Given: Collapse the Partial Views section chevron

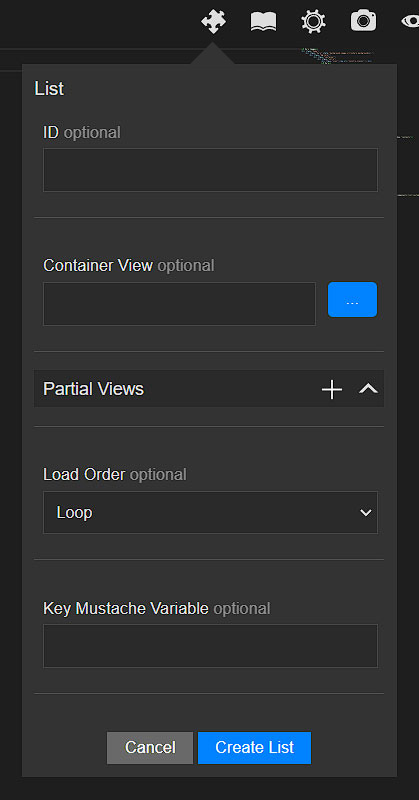Looking at the screenshot, I should pos(368,389).
